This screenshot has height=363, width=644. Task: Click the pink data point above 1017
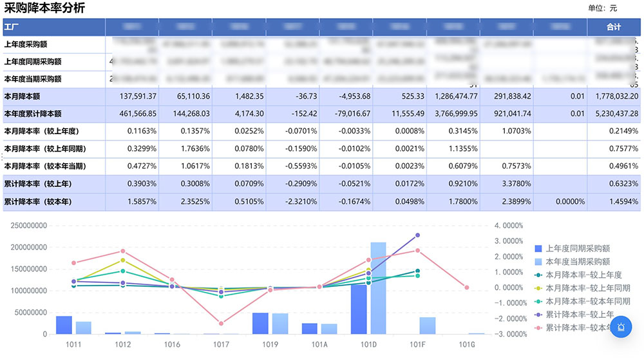(221, 324)
